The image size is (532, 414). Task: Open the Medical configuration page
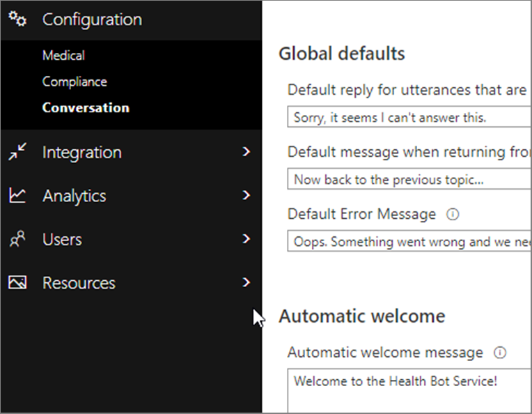point(63,56)
